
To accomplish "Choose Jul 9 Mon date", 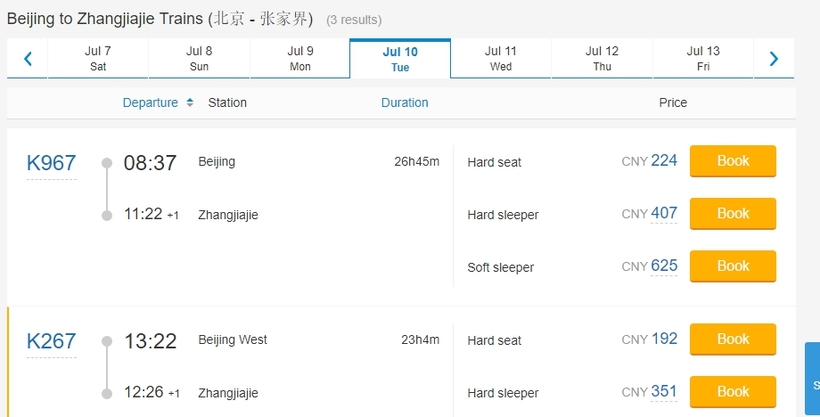I will coord(300,59).
